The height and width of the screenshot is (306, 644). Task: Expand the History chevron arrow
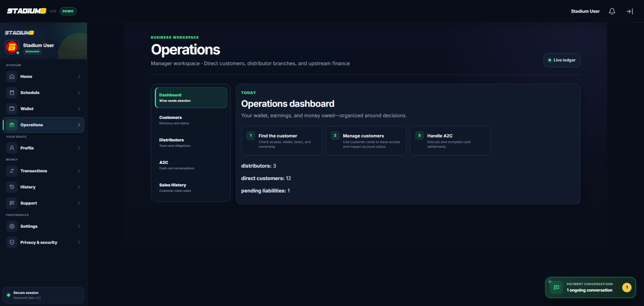[x=79, y=187]
